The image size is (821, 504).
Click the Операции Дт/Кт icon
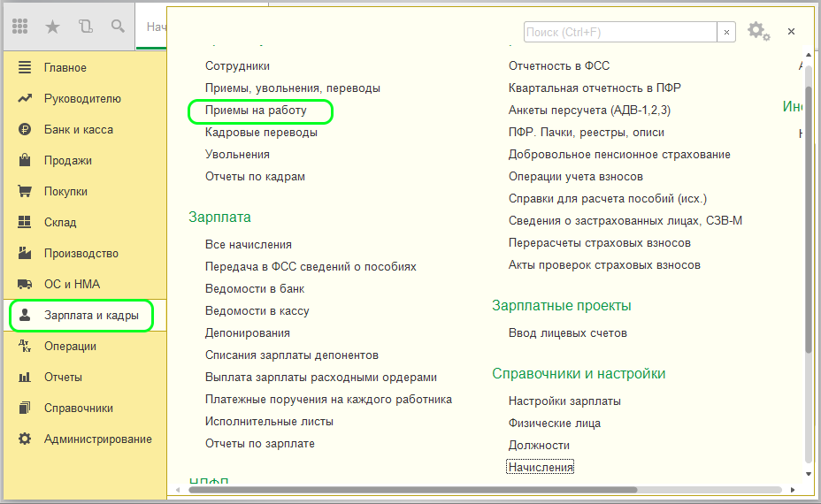pyautogui.click(x=25, y=346)
